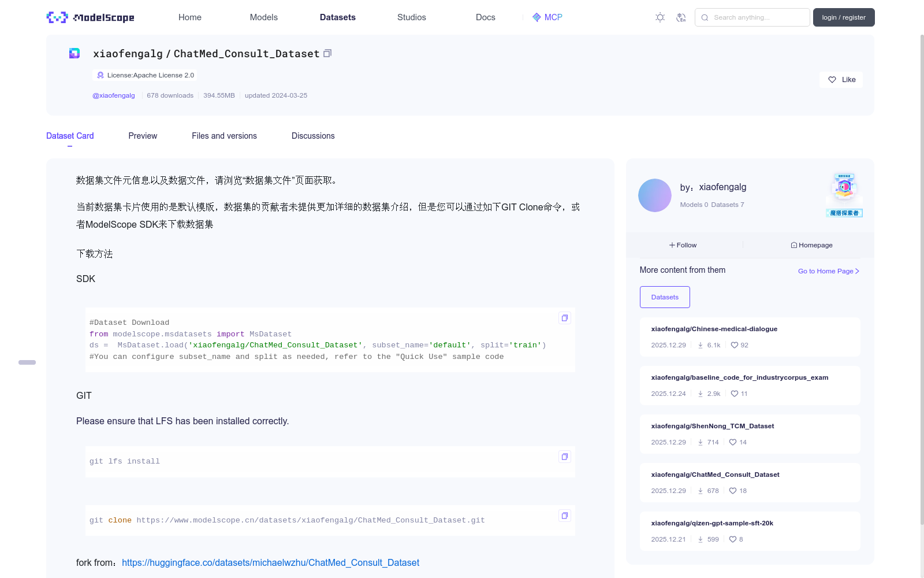
Task: Click 'Models 0' text under author
Action: pyautogui.click(x=694, y=205)
